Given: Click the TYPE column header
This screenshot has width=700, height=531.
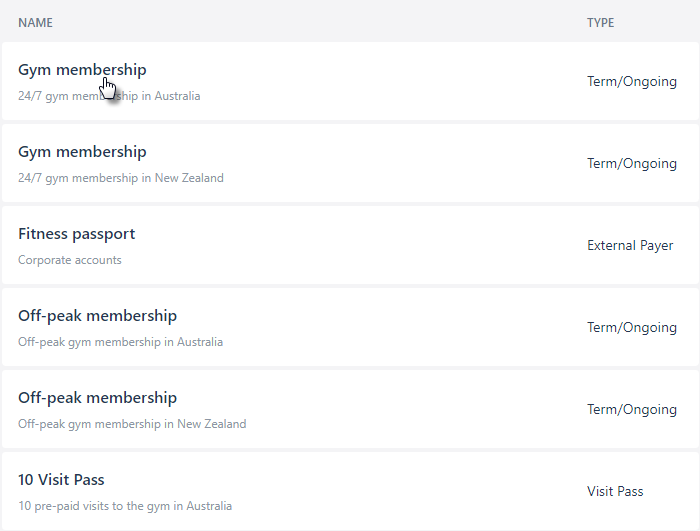Looking at the screenshot, I should (x=600, y=23).
